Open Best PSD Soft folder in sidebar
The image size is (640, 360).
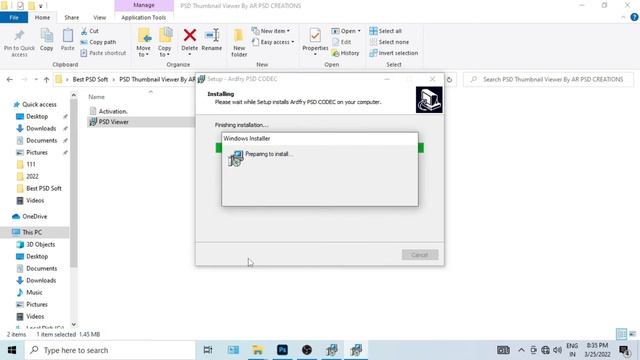[44, 188]
